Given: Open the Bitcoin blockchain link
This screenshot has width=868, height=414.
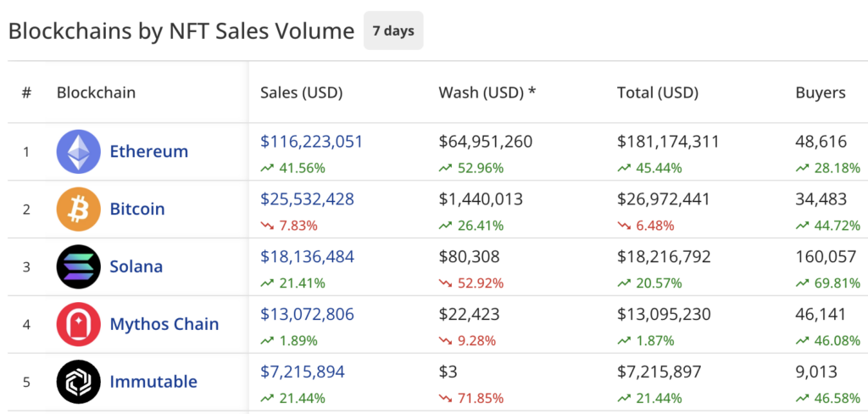Looking at the screenshot, I should point(137,209).
